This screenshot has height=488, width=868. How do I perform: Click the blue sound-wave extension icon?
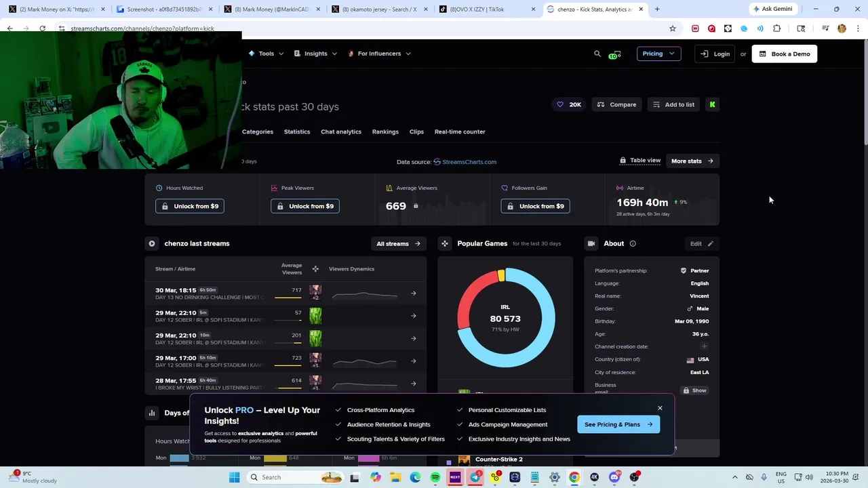[760, 28]
